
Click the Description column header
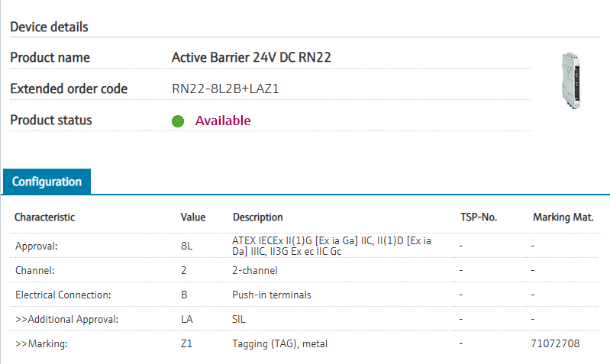coord(258,217)
